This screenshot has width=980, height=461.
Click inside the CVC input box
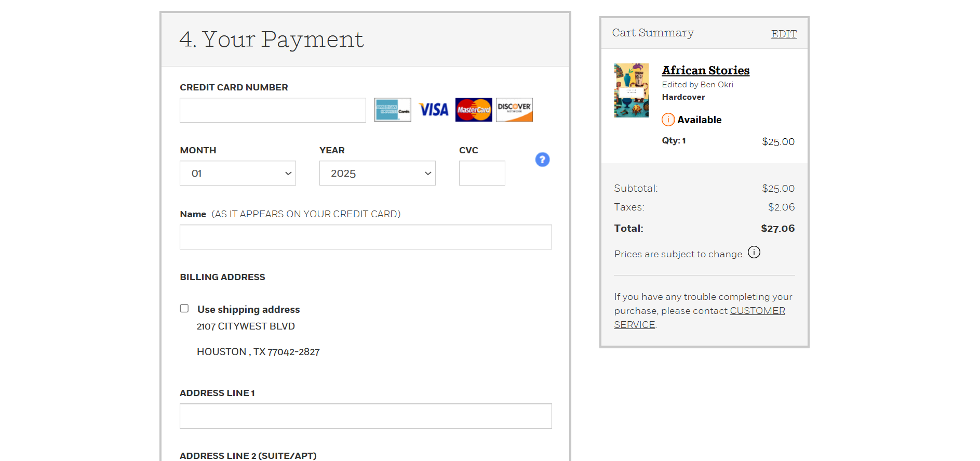click(x=481, y=173)
